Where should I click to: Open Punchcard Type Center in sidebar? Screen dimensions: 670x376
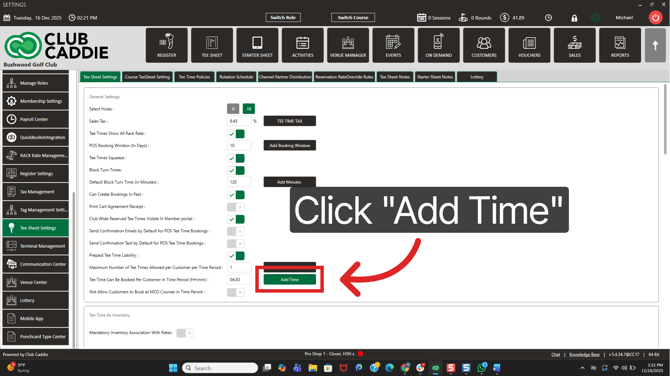click(x=35, y=337)
